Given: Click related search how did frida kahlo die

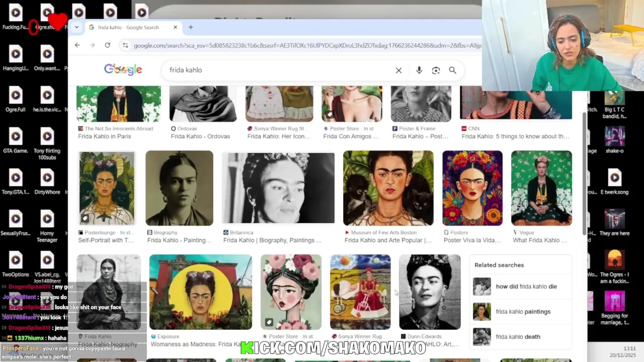Looking at the screenshot, I should [x=521, y=287].
